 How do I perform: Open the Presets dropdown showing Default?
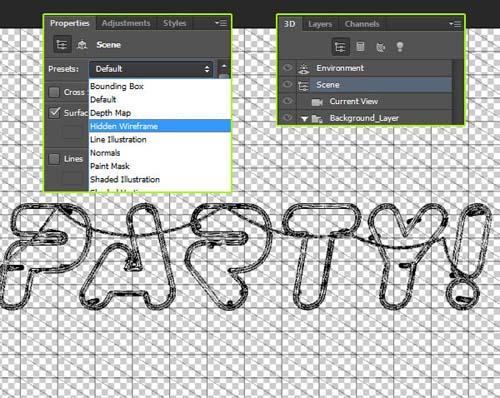(151, 69)
